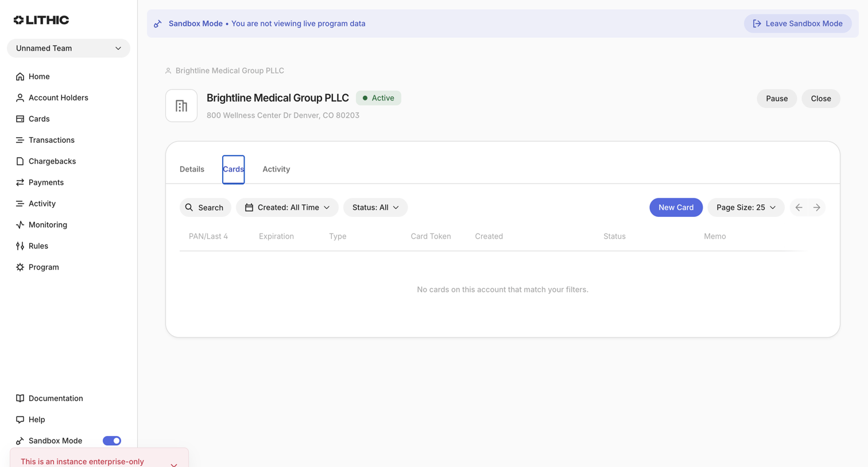This screenshot has width=868, height=467.
Task: Click the sandbox banner tools icon
Action: click(158, 24)
